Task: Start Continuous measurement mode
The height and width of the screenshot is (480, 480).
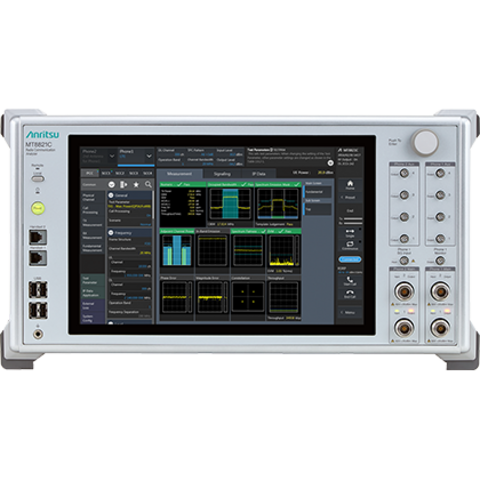Action: point(350,246)
